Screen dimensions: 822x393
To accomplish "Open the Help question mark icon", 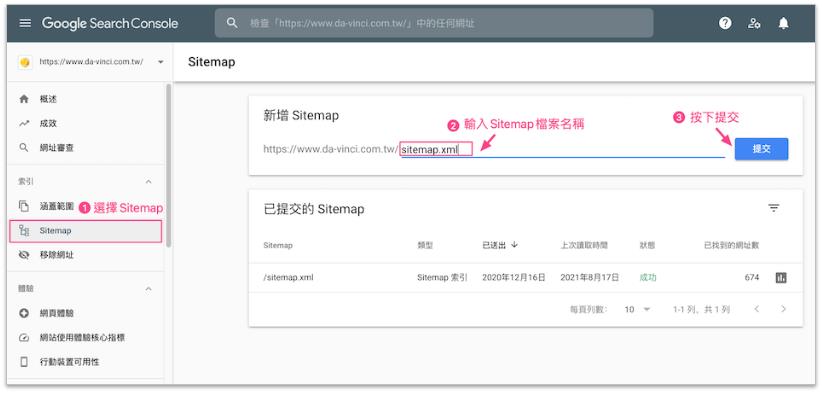I will point(725,23).
